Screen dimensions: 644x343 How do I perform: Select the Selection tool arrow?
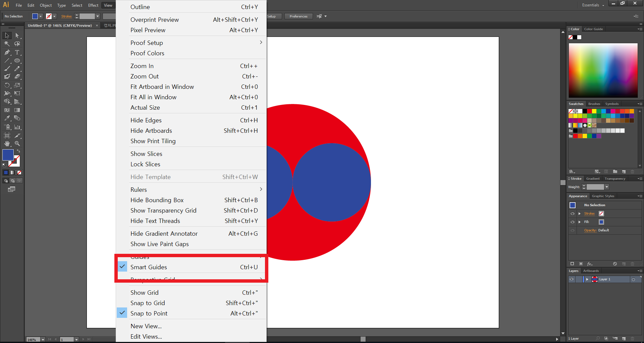tap(7, 36)
